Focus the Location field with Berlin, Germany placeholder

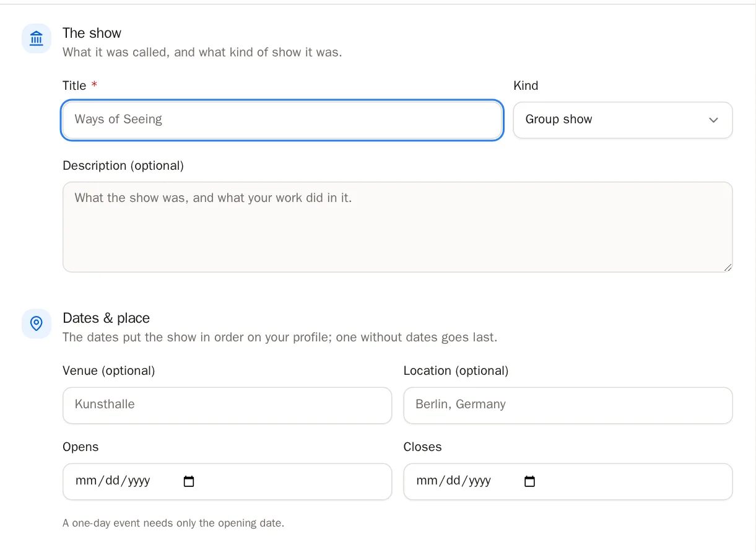(568, 405)
